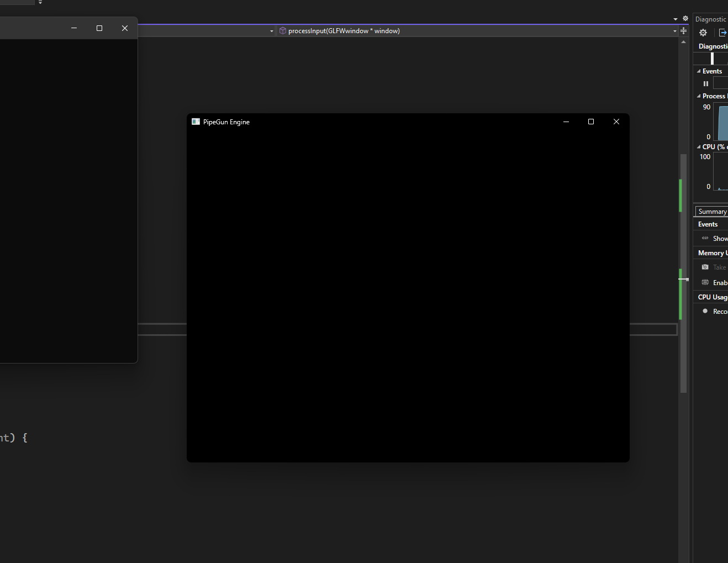The image size is (728, 563).
Task: Switch to the Summary tab
Action: point(712,212)
